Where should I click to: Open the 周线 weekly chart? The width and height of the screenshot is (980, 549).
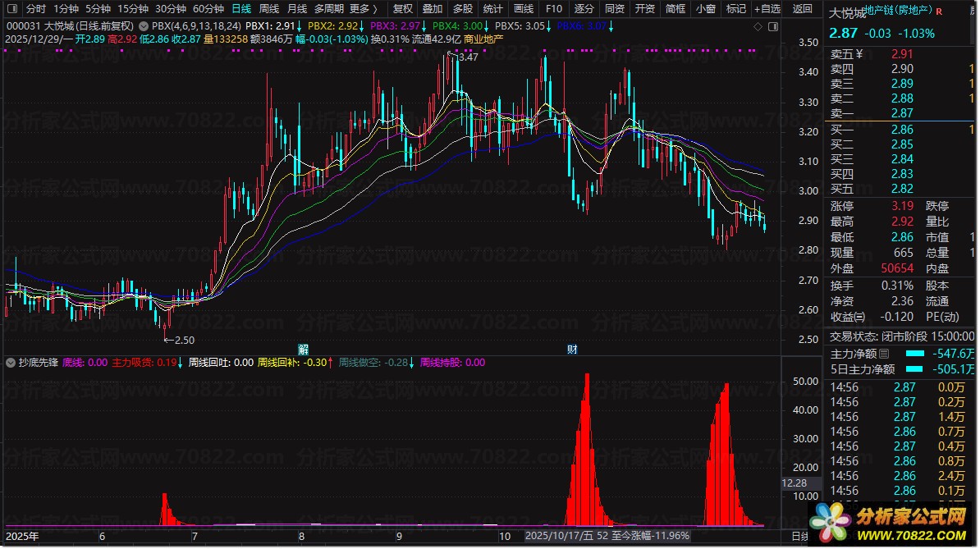coord(268,9)
